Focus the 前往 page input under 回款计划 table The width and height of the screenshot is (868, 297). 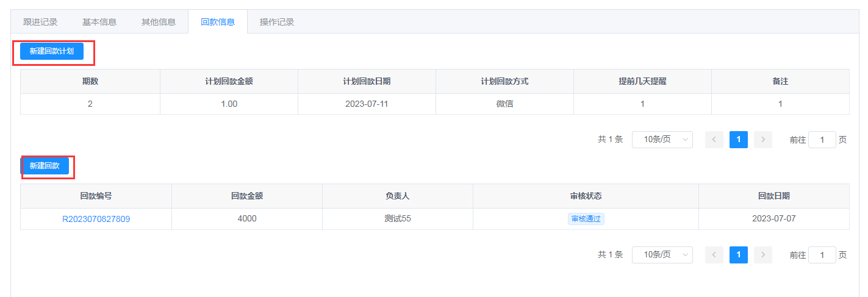(822, 140)
